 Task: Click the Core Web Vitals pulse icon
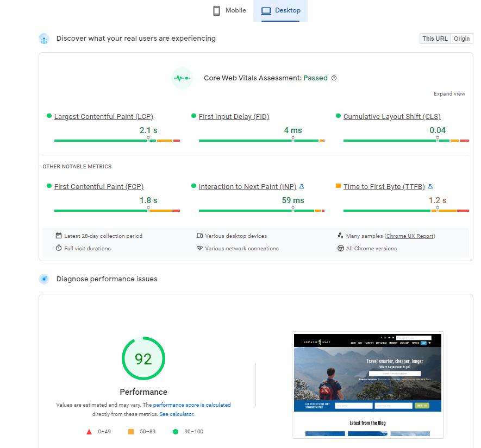point(182,78)
